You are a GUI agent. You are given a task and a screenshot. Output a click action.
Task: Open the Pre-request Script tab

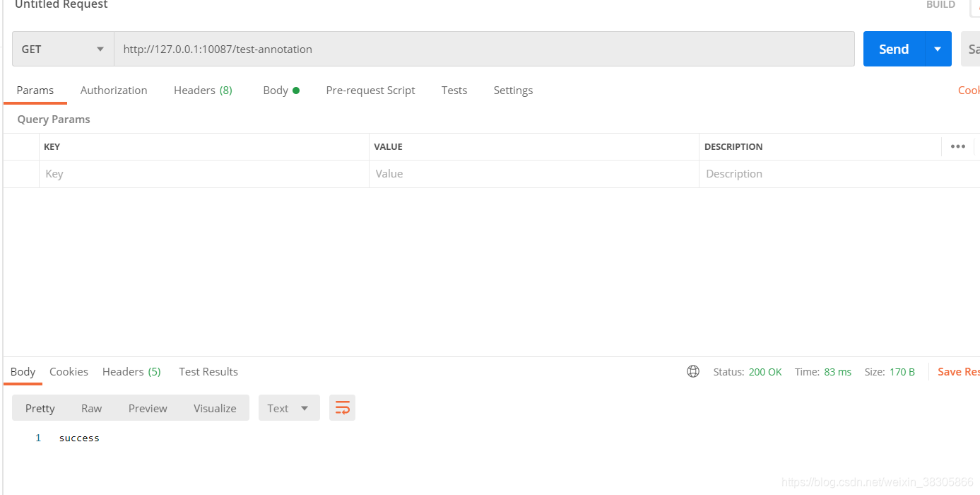(370, 90)
